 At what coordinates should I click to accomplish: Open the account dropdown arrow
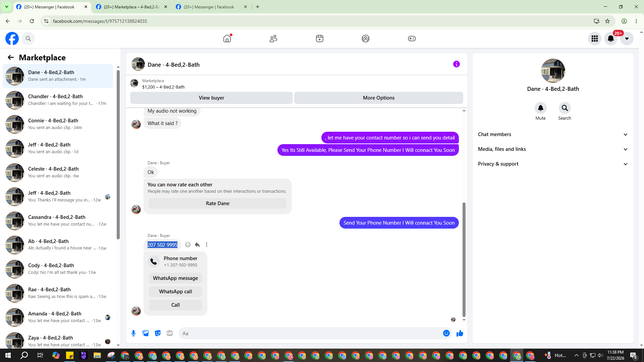627,39
